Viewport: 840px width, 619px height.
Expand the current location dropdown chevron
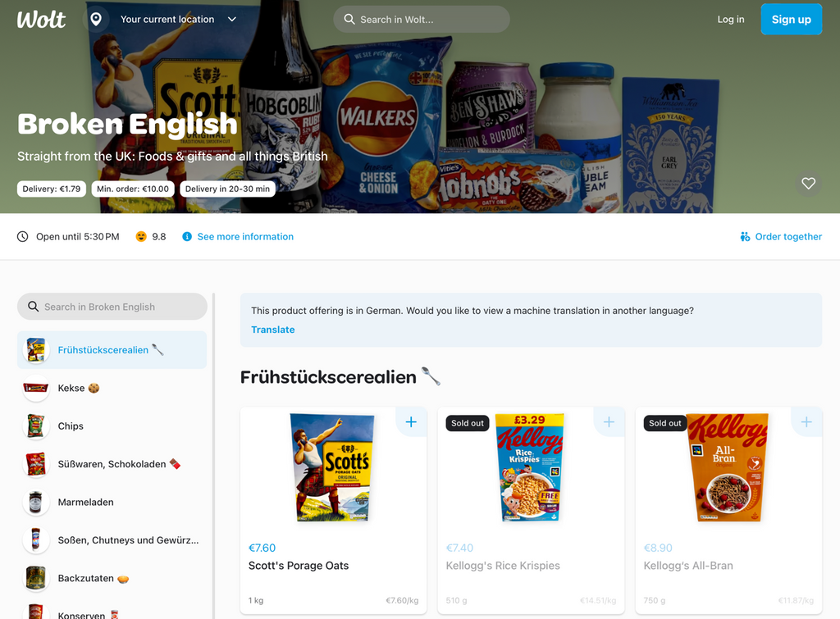click(x=232, y=20)
